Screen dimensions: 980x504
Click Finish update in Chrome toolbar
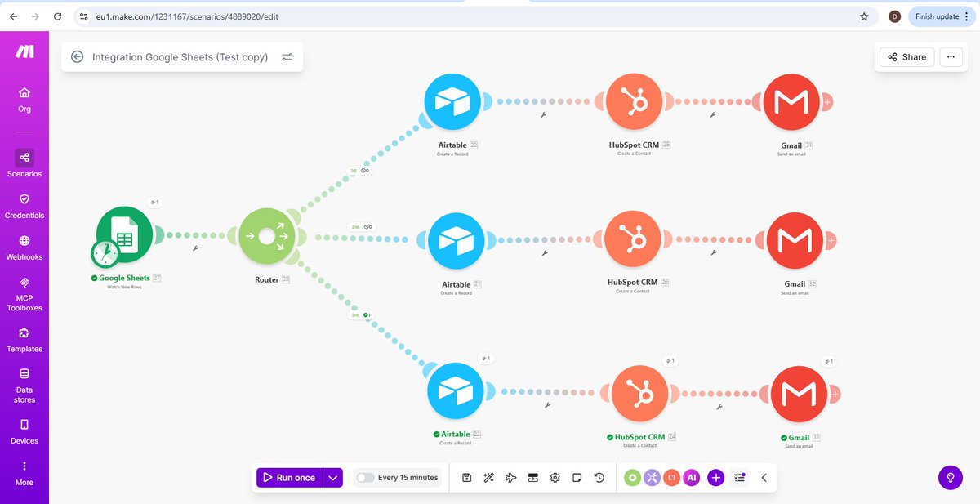942,16
